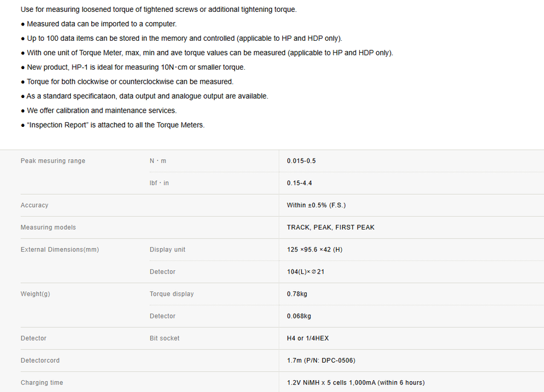544x392 pixels.
Task: Select 'TRACK, PEAK, FIRST PEAK' value
Action: point(330,228)
